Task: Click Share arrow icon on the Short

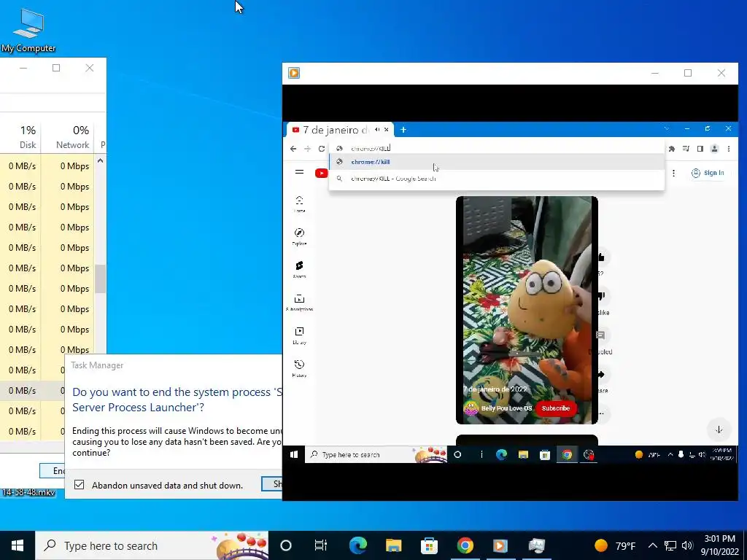Action: point(601,374)
